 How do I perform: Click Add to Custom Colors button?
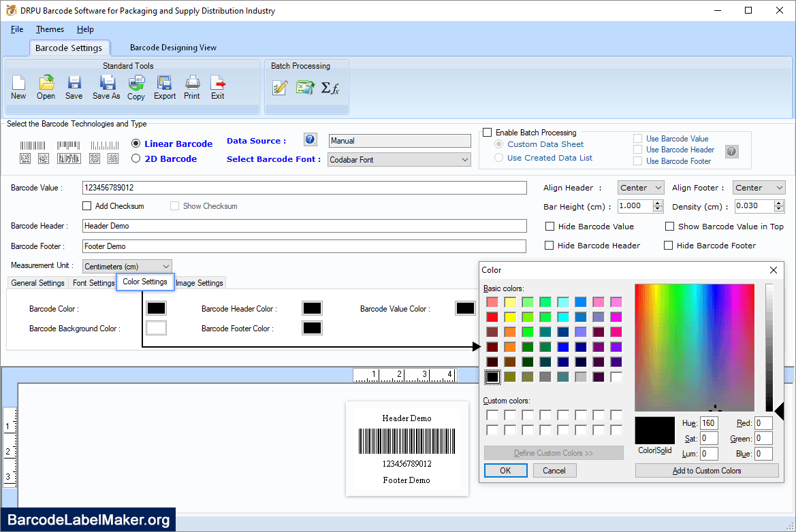pyautogui.click(x=707, y=471)
